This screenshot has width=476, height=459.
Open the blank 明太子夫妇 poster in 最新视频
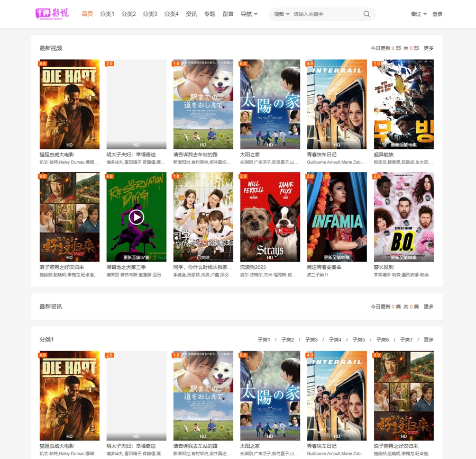coord(136,104)
